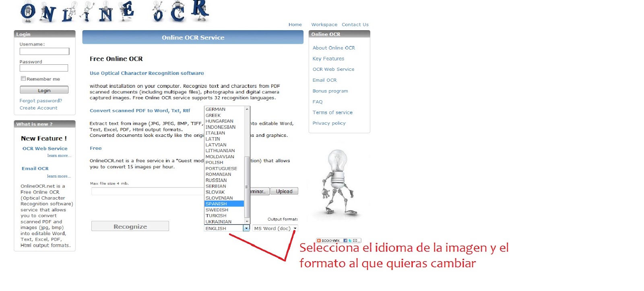The width and height of the screenshot is (644, 291).
Task: Choose ROMANIAN from the language list
Action: tap(224, 174)
